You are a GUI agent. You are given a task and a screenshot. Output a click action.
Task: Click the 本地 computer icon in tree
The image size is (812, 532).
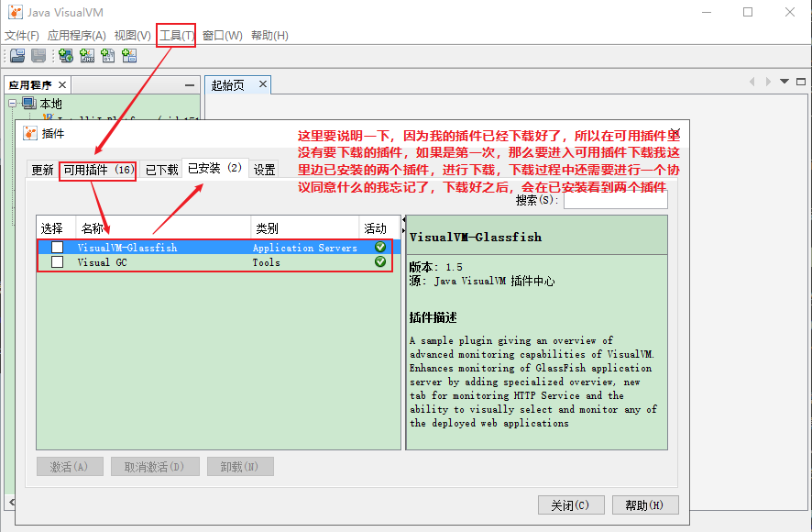coord(29,103)
